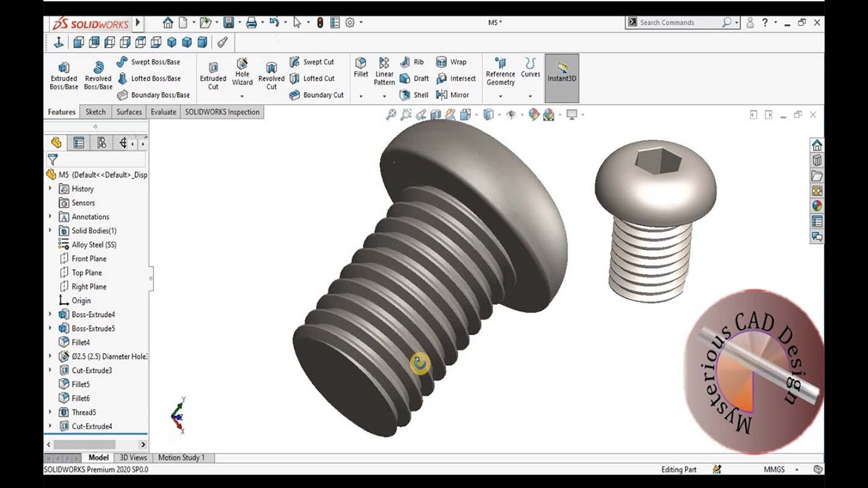
Task: Expand the Boss-Extrude4 feature
Action: (50, 314)
